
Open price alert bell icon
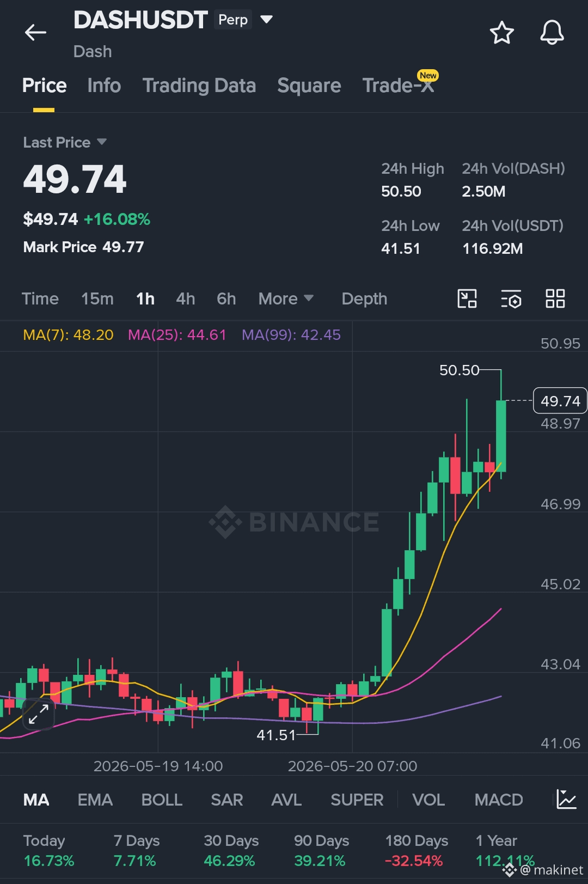552,33
